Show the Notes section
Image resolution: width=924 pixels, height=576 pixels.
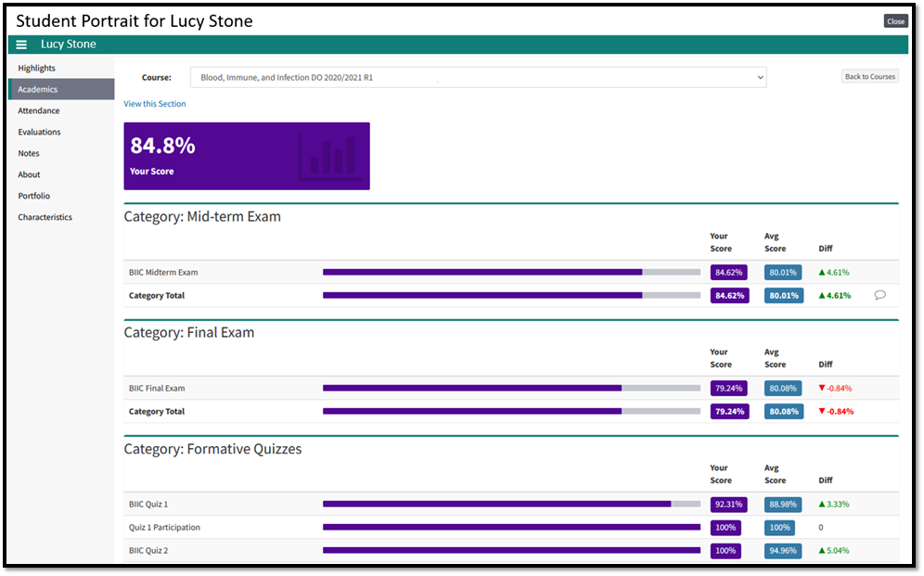[x=29, y=153]
